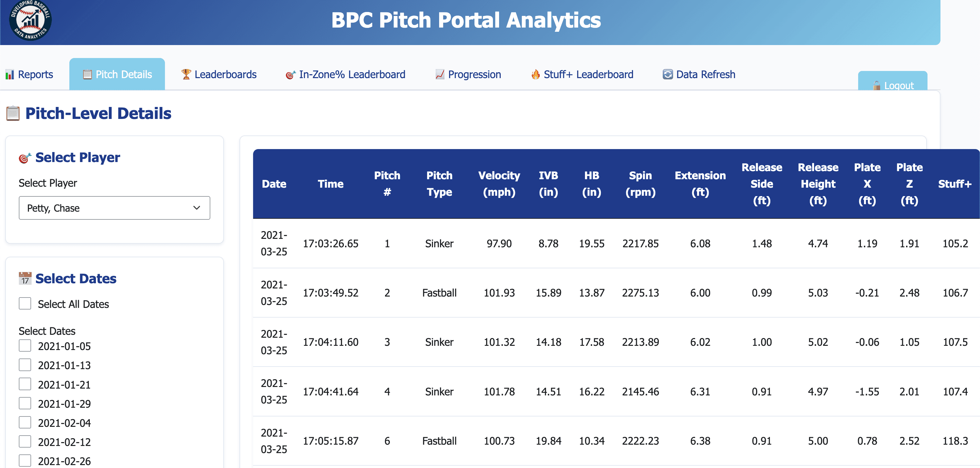Switch to the Leaderboards tab
980x468 pixels.
pos(219,75)
